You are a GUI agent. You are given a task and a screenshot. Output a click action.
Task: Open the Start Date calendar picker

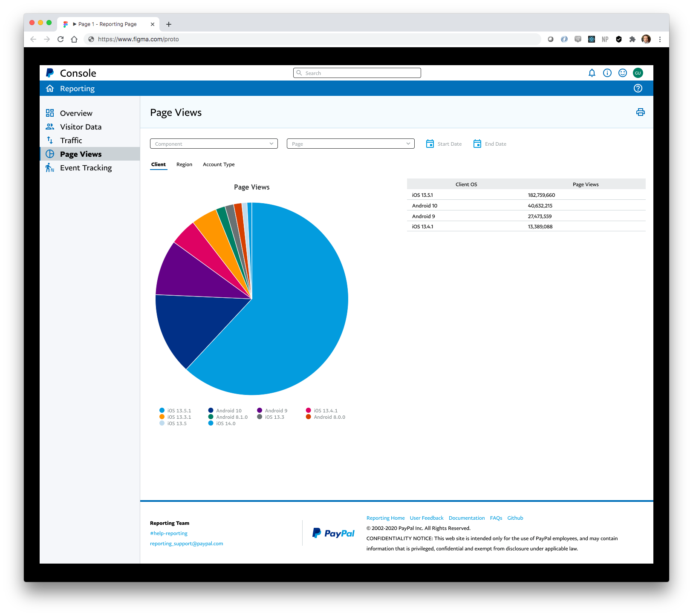[430, 144]
